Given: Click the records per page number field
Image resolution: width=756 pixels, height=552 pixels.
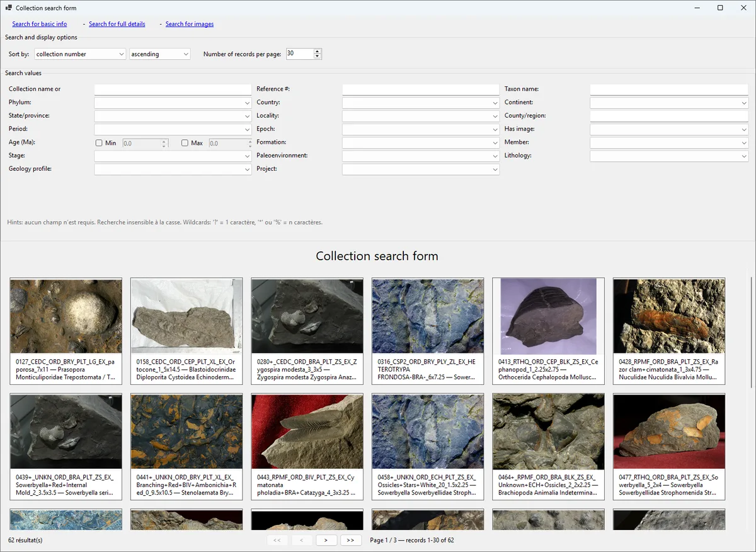Looking at the screenshot, I should [x=299, y=54].
